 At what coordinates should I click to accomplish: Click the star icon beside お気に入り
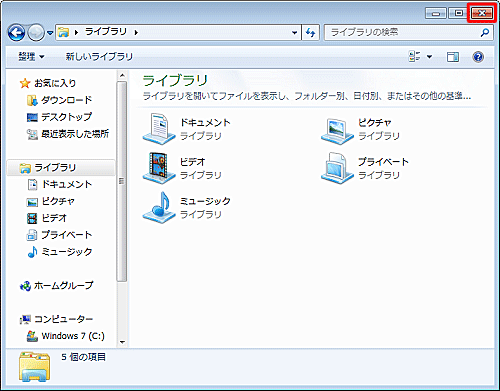tap(25, 83)
